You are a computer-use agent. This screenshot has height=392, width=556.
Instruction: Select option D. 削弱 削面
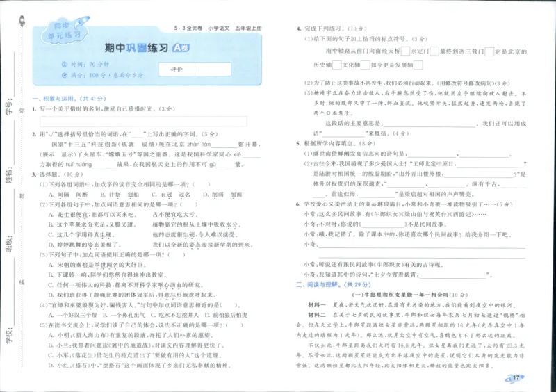click(222, 195)
